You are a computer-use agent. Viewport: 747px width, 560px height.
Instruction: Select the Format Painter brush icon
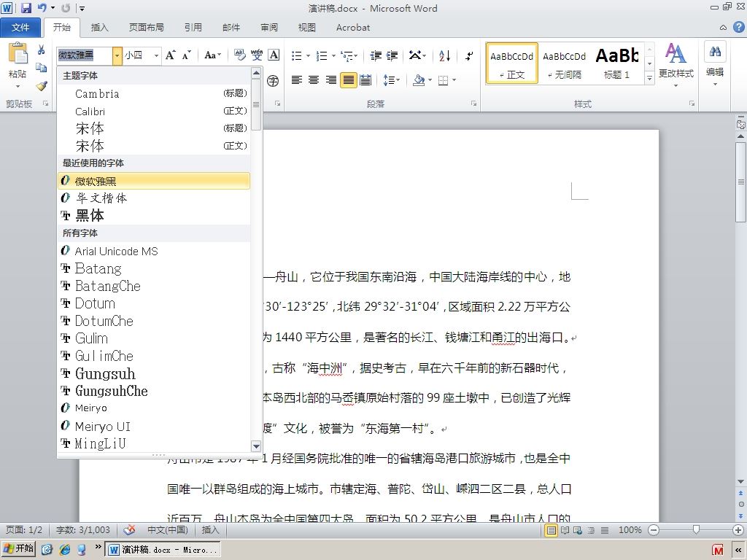coord(42,86)
